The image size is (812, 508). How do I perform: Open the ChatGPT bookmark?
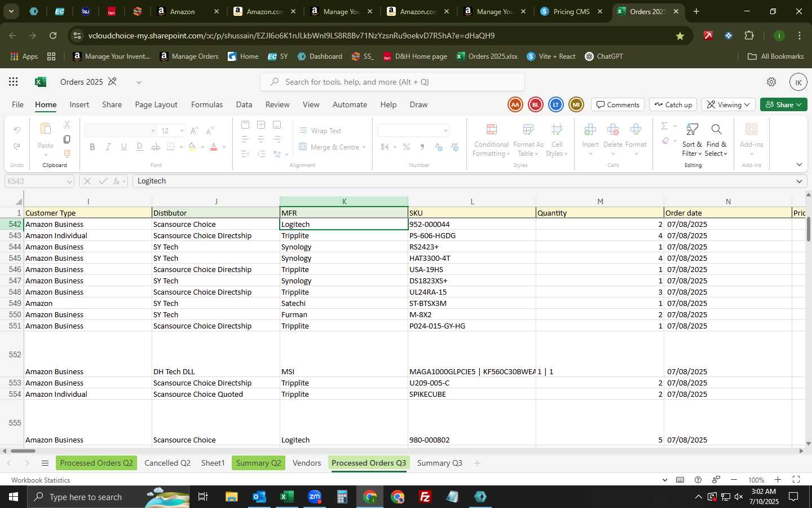(604, 56)
